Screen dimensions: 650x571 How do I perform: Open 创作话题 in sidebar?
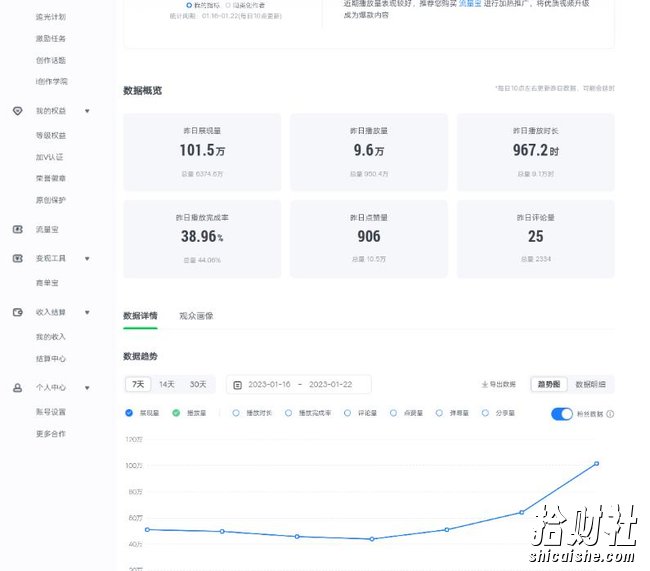[x=51, y=60]
